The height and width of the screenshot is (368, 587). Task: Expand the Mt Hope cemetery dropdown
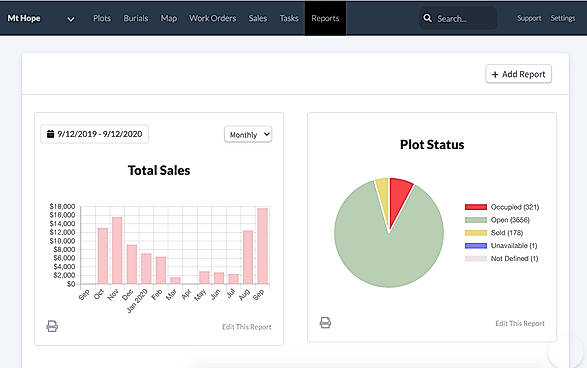(70, 19)
